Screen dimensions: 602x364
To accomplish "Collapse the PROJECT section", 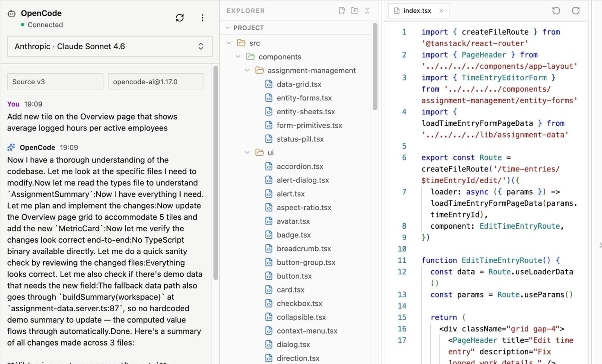I will pyautogui.click(x=228, y=28).
